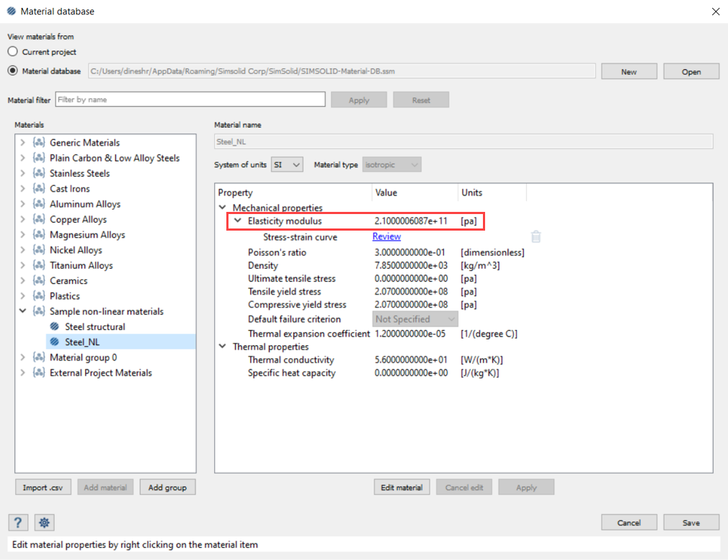
Task: Collapse the Thermal properties section
Action: coord(223,347)
